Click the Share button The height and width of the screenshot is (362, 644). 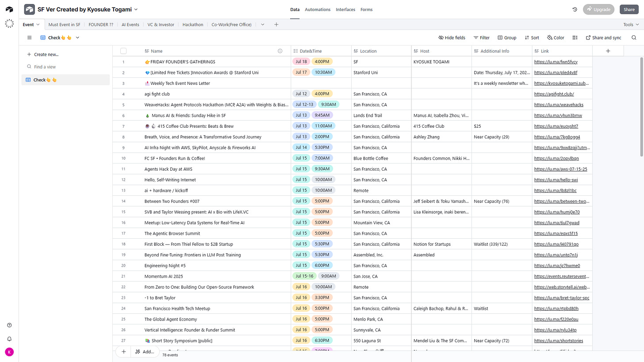coord(629,9)
